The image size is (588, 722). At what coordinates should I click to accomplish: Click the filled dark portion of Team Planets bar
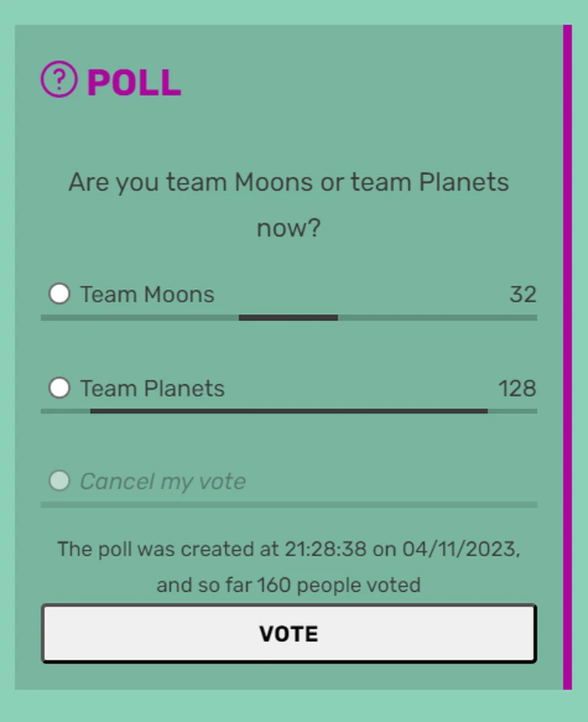288,410
